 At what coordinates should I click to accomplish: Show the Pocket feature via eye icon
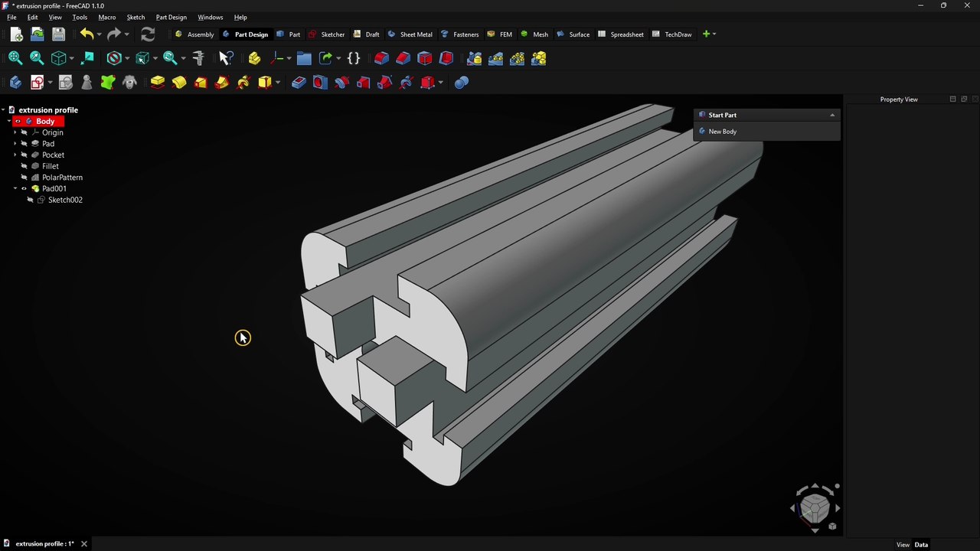[x=24, y=155]
